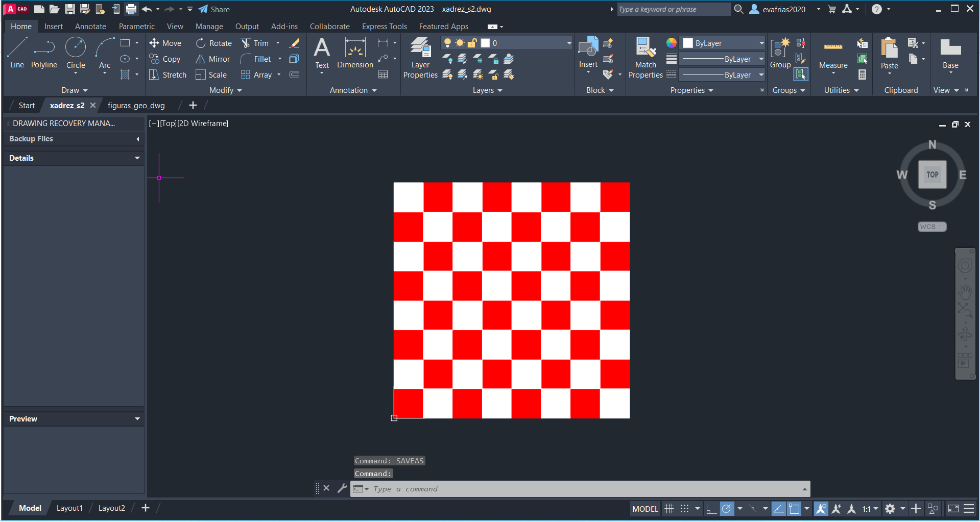Image resolution: width=980 pixels, height=522 pixels.
Task: Pick the Arc tool
Action: (105, 53)
